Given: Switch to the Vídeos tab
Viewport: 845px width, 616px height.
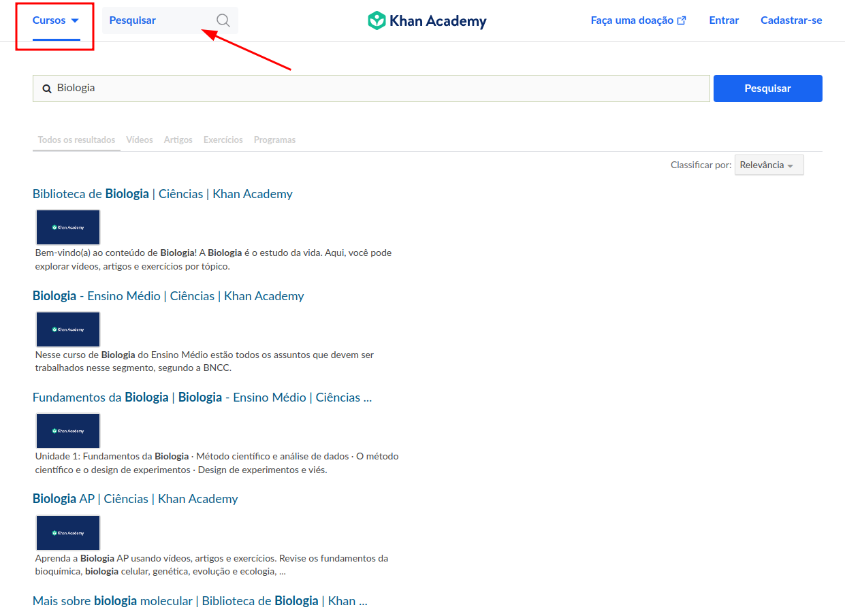Looking at the screenshot, I should (140, 140).
